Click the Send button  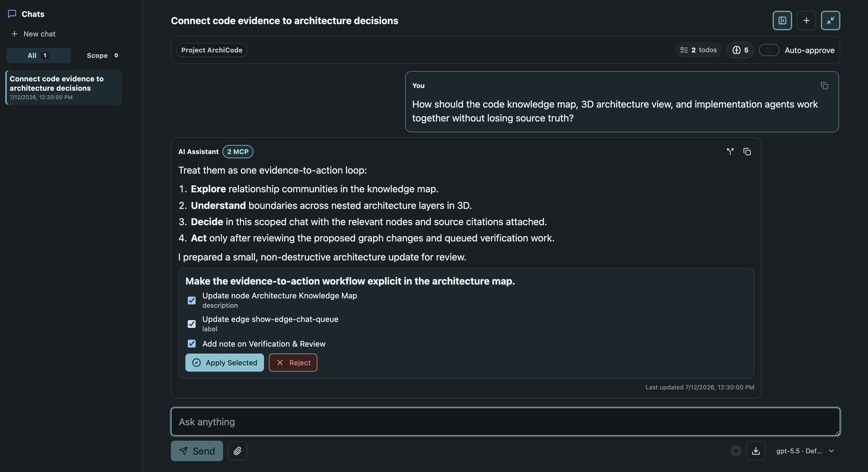(197, 451)
